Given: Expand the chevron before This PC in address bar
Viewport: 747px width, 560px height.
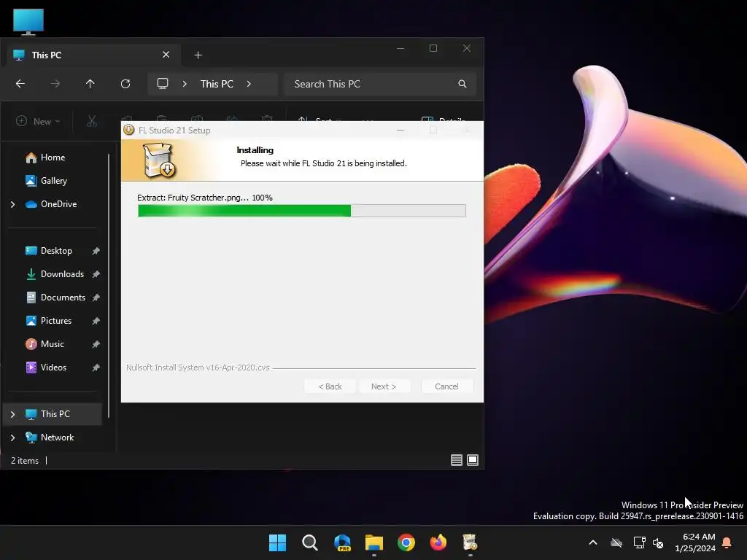Looking at the screenshot, I should click(185, 84).
